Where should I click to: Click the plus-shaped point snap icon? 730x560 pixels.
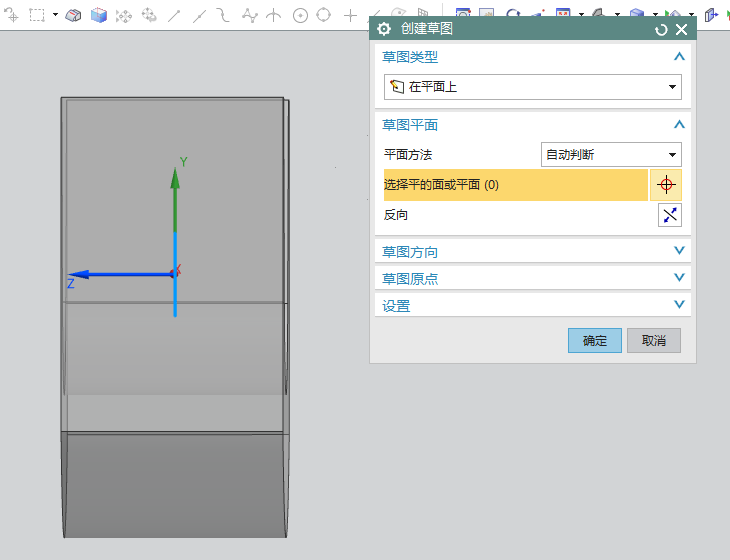350,15
